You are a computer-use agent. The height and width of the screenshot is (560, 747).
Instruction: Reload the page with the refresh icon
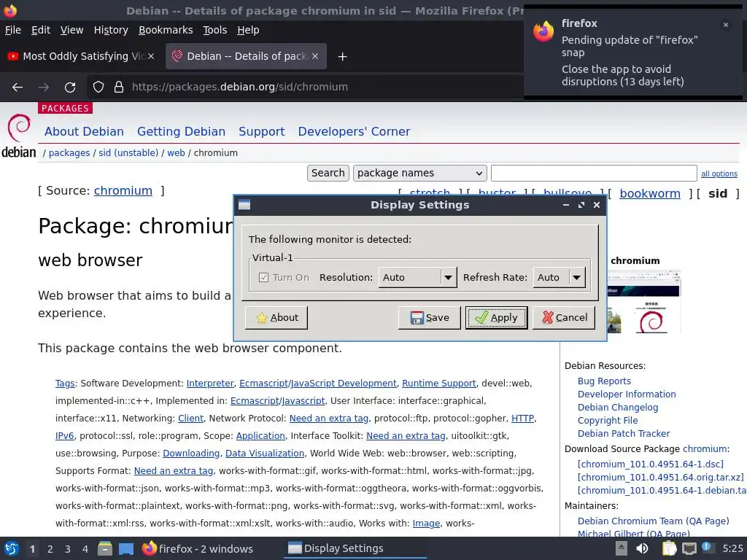point(70,87)
